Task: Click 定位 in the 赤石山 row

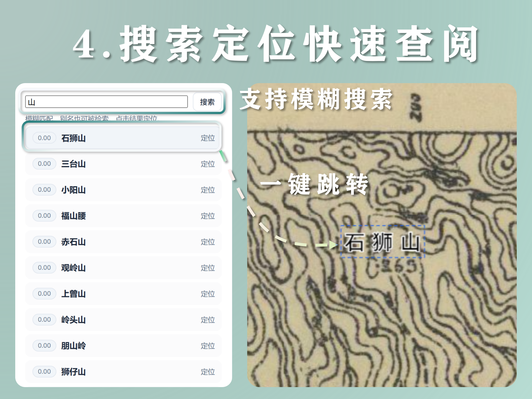Action: tap(208, 242)
